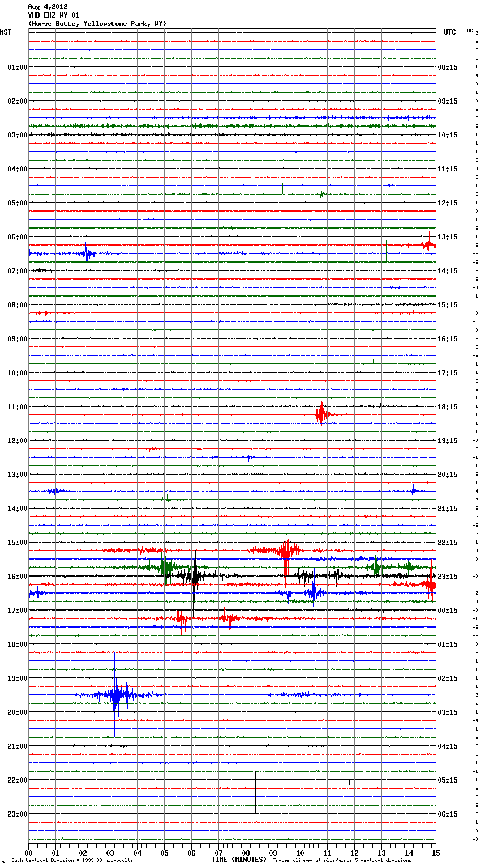Click minute tick label "15" on bottom axis
Viewport: 481px width, 868px height.
[436, 853]
